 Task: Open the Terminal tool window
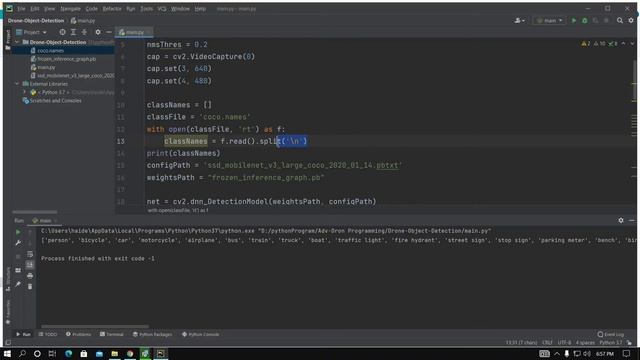[112, 334]
